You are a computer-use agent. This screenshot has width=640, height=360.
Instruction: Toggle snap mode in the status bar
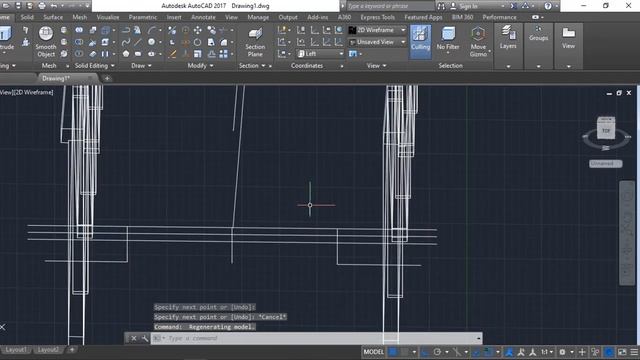click(x=404, y=352)
